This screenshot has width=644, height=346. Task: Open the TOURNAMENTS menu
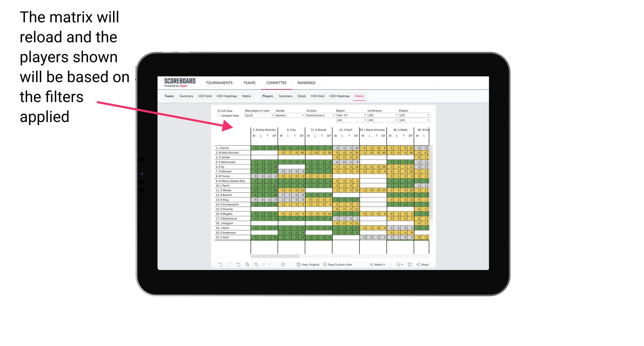tap(220, 83)
